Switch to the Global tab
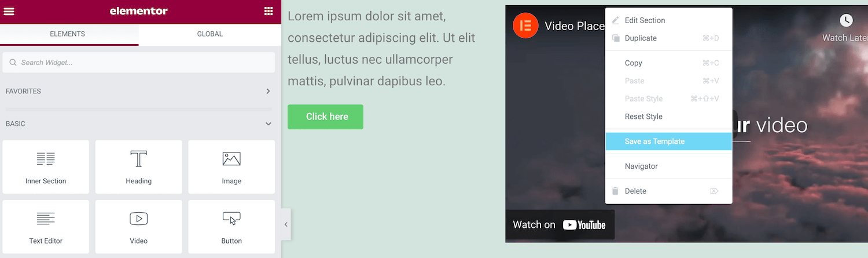The width and height of the screenshot is (868, 258). tap(210, 34)
